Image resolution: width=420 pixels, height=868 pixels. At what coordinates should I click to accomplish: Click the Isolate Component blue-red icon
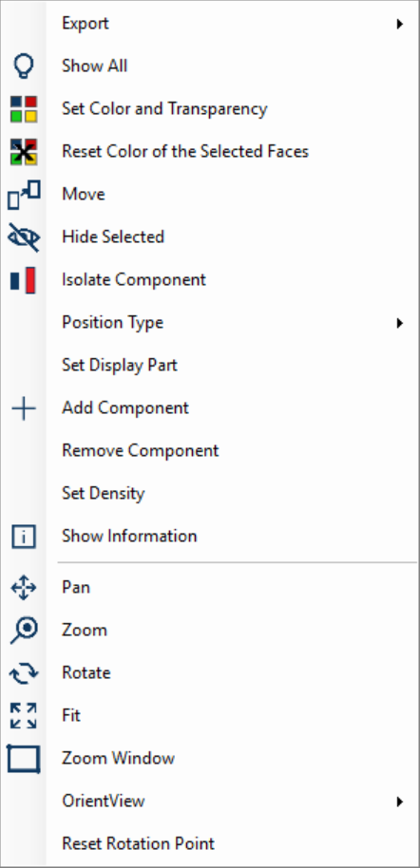(x=24, y=279)
